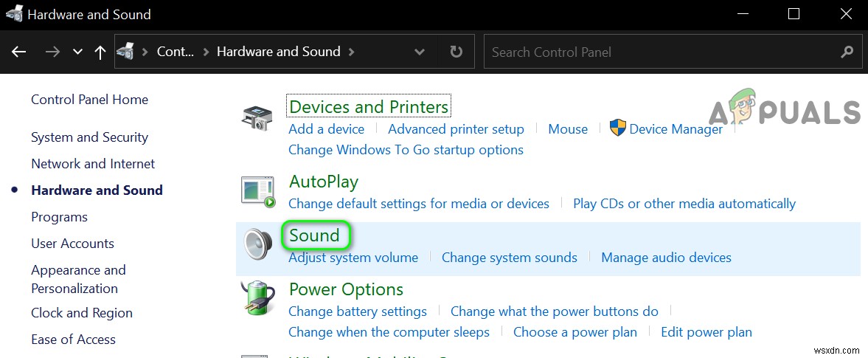This screenshot has width=868, height=358.
Task: Click the Devices and Printers category icon
Action: [x=257, y=118]
